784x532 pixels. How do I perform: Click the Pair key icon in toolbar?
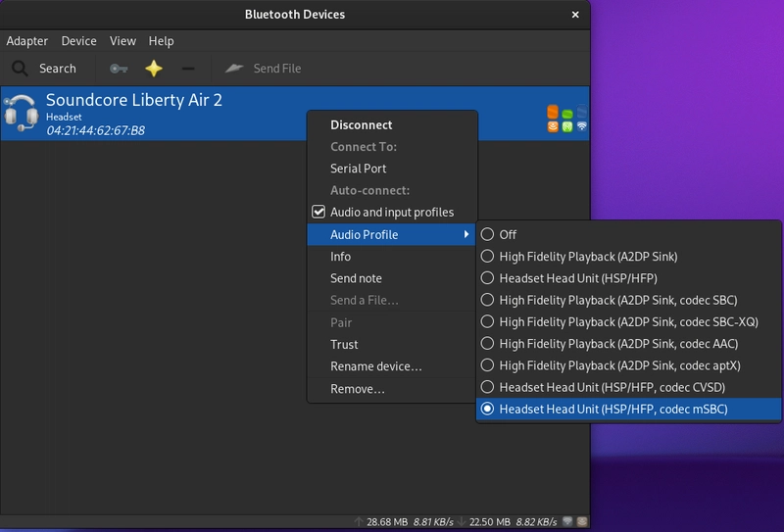[x=119, y=69]
